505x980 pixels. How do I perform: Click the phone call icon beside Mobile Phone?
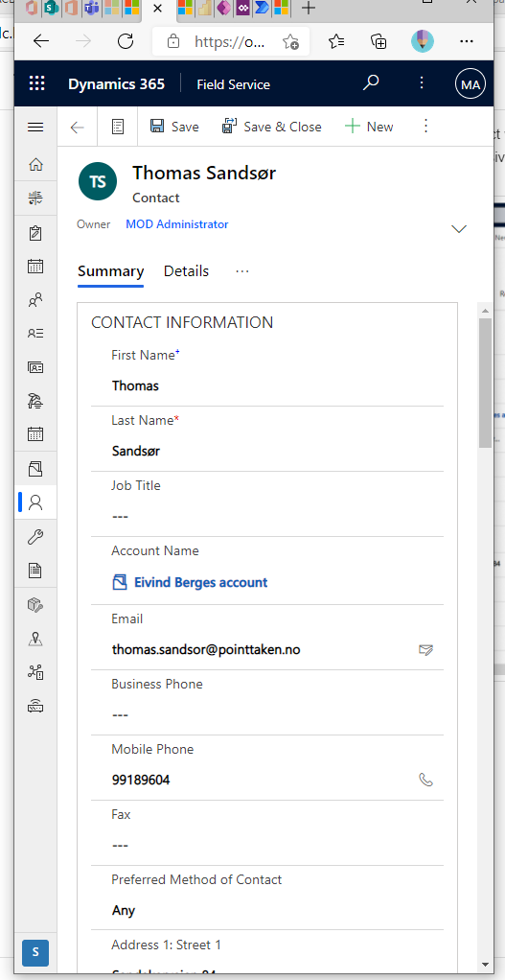pyautogui.click(x=425, y=780)
